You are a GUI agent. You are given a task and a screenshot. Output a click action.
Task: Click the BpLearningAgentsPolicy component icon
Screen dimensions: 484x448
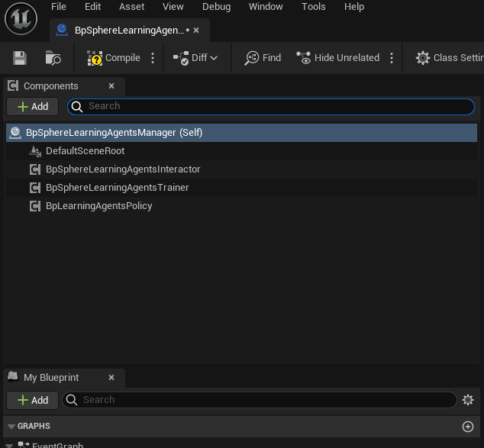click(x=35, y=206)
